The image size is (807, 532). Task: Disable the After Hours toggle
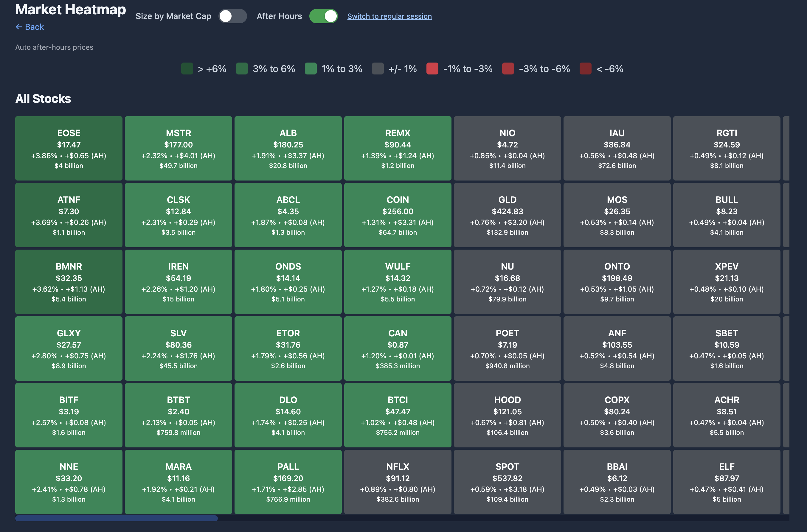coord(323,16)
